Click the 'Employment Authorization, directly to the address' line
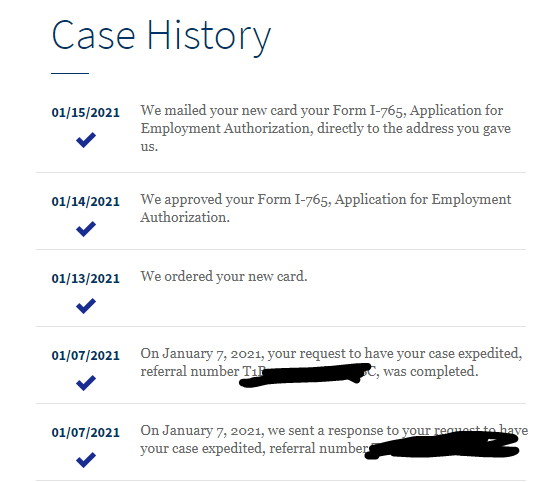The image size is (560, 482). click(325, 129)
